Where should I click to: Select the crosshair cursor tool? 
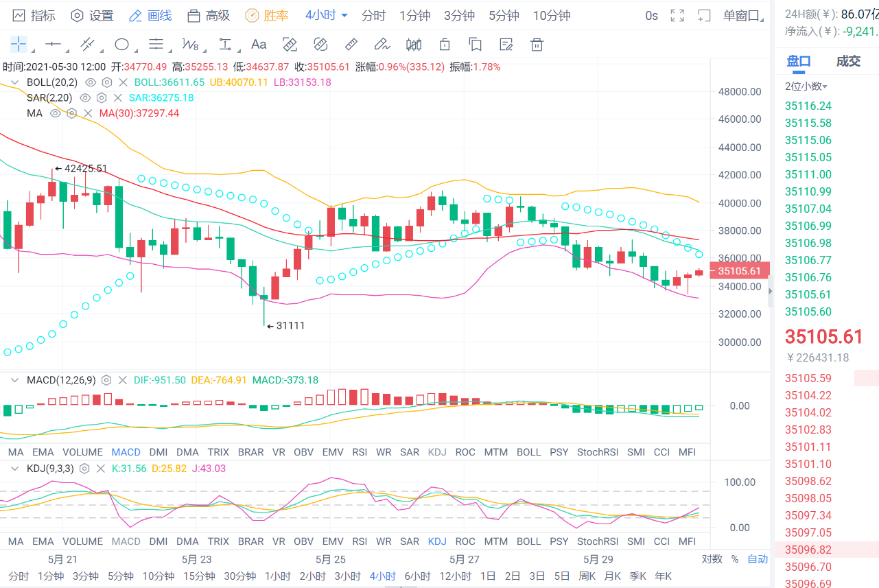click(15, 43)
